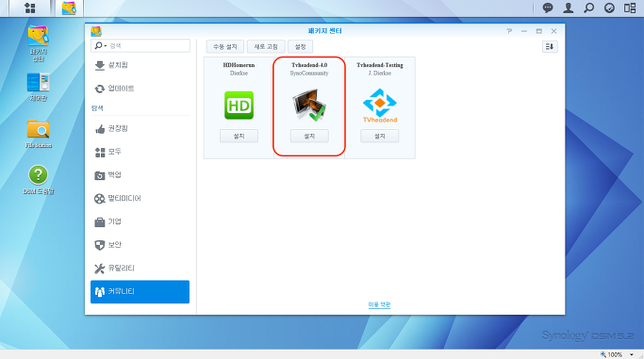
Task: Select 권장됨 (Recommended) category
Action: coord(140,129)
